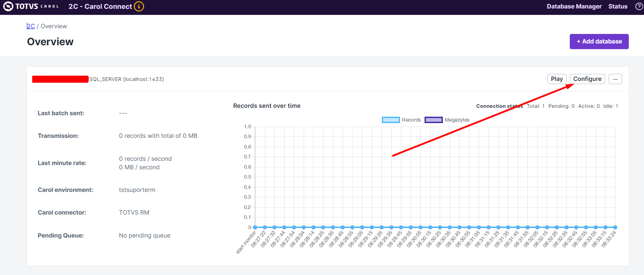
Task: Click the Records light-blue legend swatch
Action: (x=391, y=120)
